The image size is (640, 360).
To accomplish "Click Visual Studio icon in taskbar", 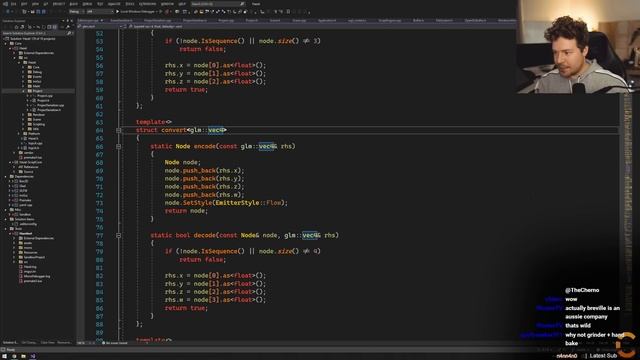I will 33,356.
